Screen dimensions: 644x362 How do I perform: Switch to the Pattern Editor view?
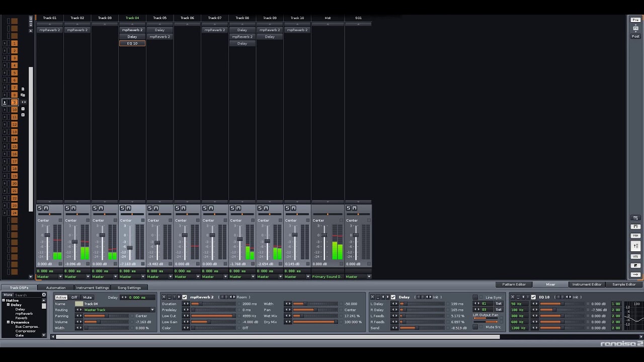tap(514, 285)
